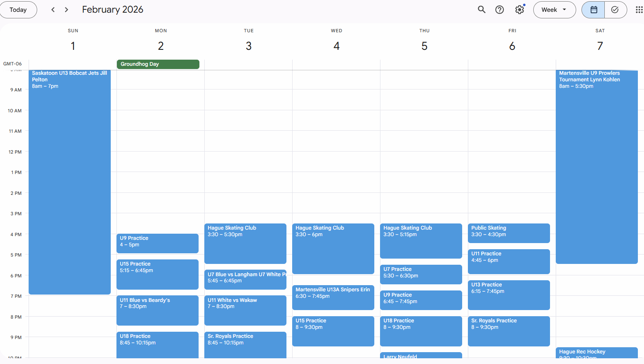Switch to Tasks view toggle
This screenshot has width=644, height=364.
point(615,10)
